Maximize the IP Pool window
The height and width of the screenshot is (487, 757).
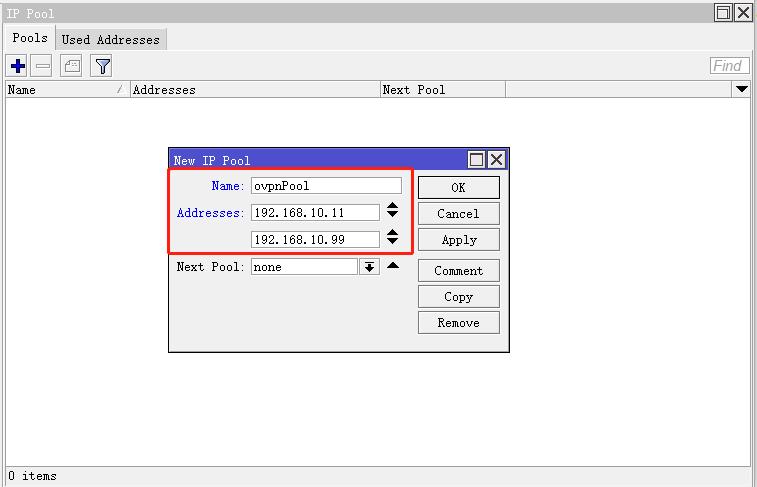[x=723, y=13]
